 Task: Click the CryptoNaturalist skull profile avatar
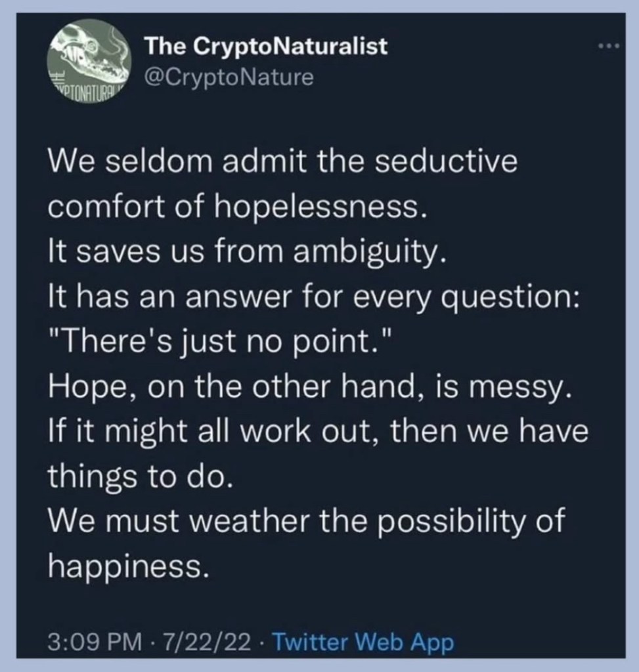point(87,64)
